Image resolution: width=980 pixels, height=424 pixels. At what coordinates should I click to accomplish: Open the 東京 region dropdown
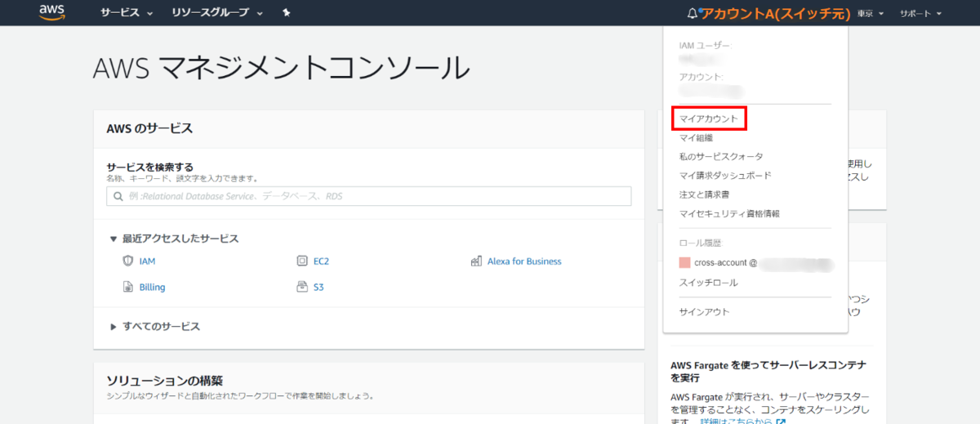click(x=870, y=14)
